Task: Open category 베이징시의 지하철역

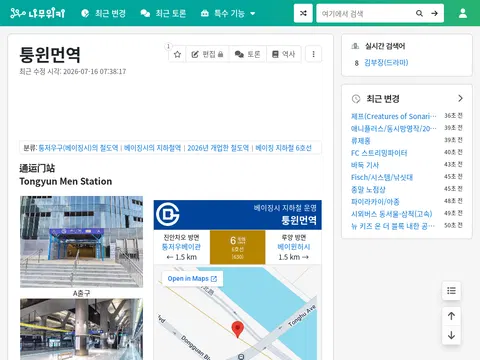Action: point(153,148)
